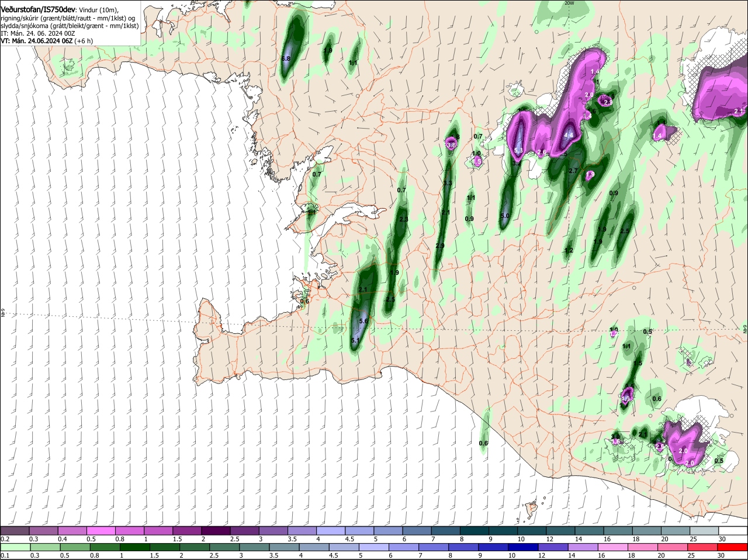Select the palest green lower-row swatch labeled 0.1

coord(15,547)
